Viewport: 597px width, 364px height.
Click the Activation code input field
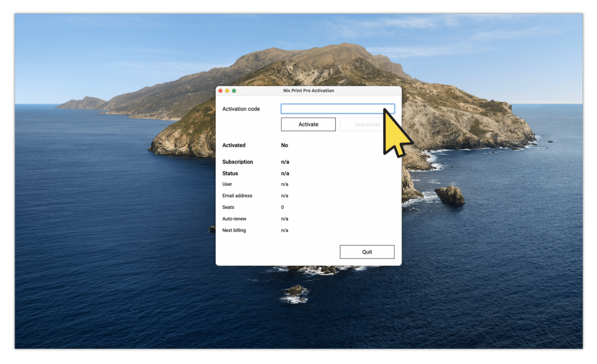click(337, 108)
